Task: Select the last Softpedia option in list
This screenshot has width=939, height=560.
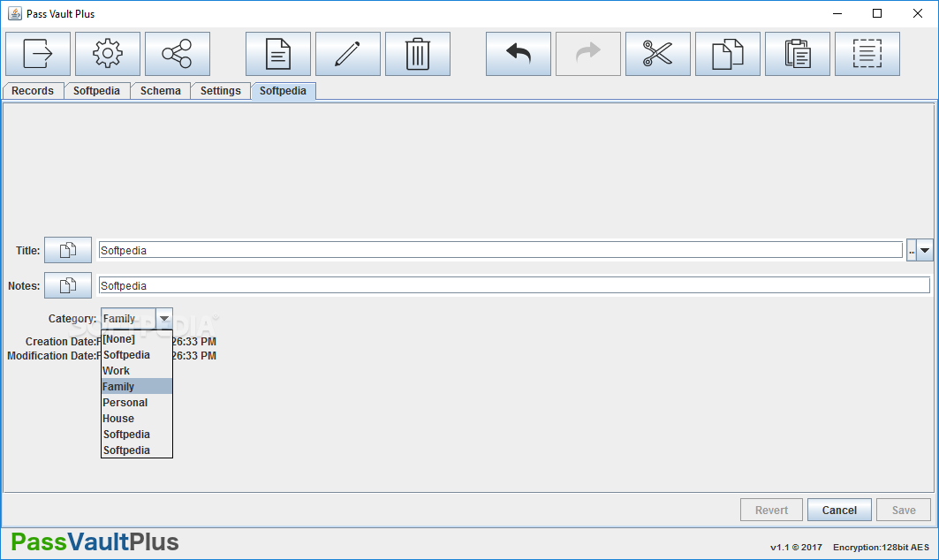Action: [x=137, y=450]
